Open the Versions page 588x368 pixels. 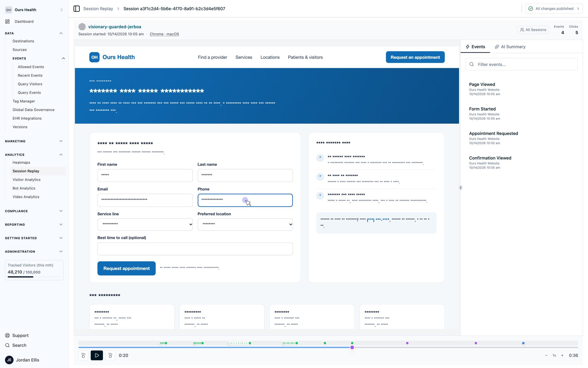click(20, 127)
